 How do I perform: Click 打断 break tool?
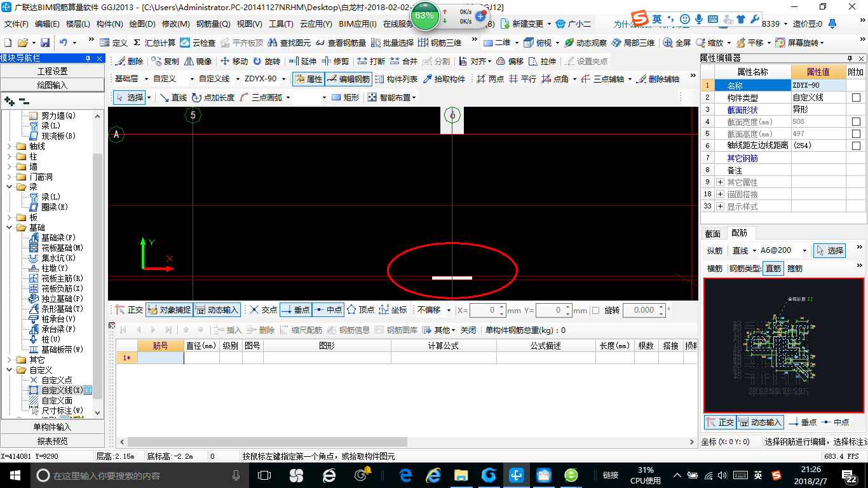pyautogui.click(x=371, y=62)
